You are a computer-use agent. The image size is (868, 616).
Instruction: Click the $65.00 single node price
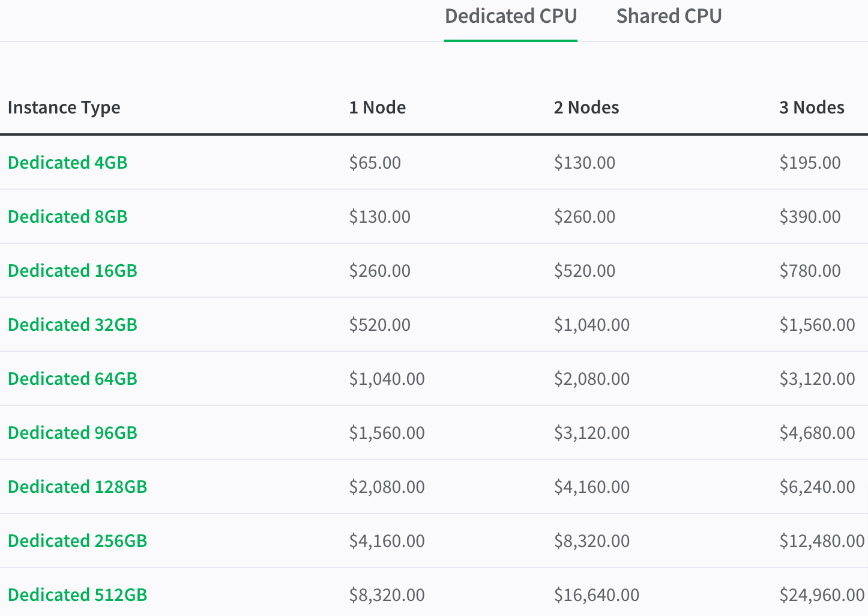coord(375,163)
